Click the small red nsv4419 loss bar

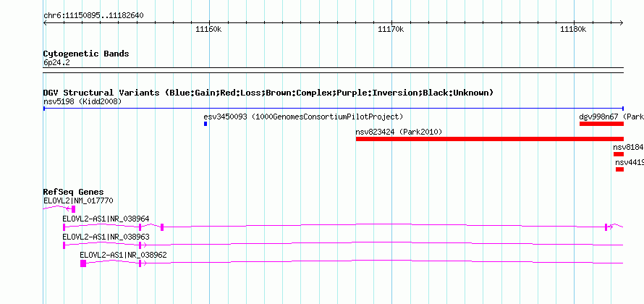pos(620,169)
